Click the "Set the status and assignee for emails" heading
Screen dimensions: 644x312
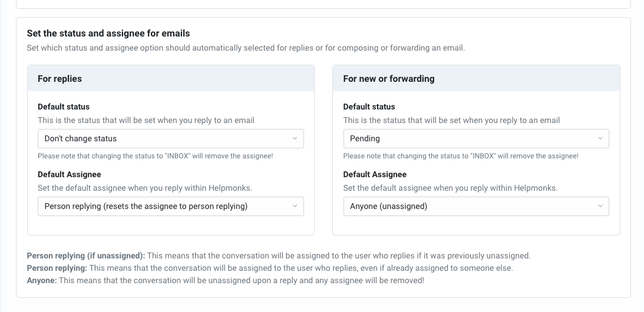[x=108, y=33]
